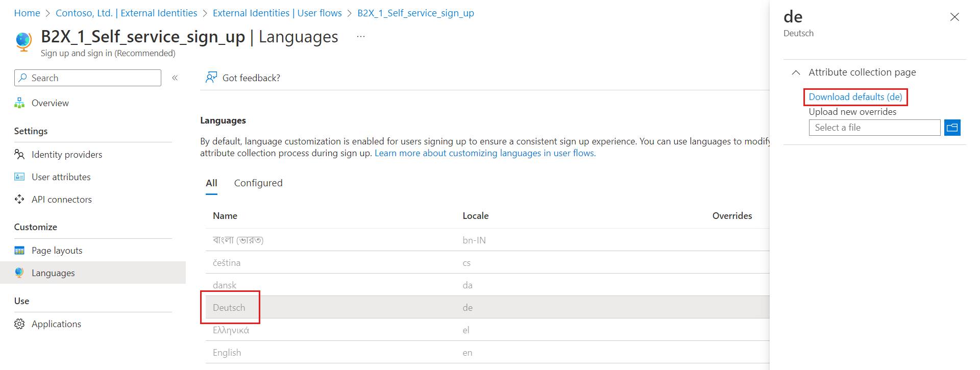Select the English language row
Image resolution: width=980 pixels, height=370 pixels.
[487, 353]
